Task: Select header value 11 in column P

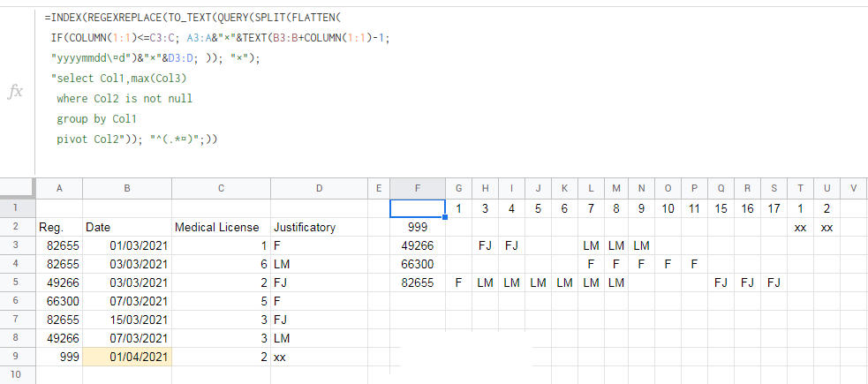Action: coord(694,208)
